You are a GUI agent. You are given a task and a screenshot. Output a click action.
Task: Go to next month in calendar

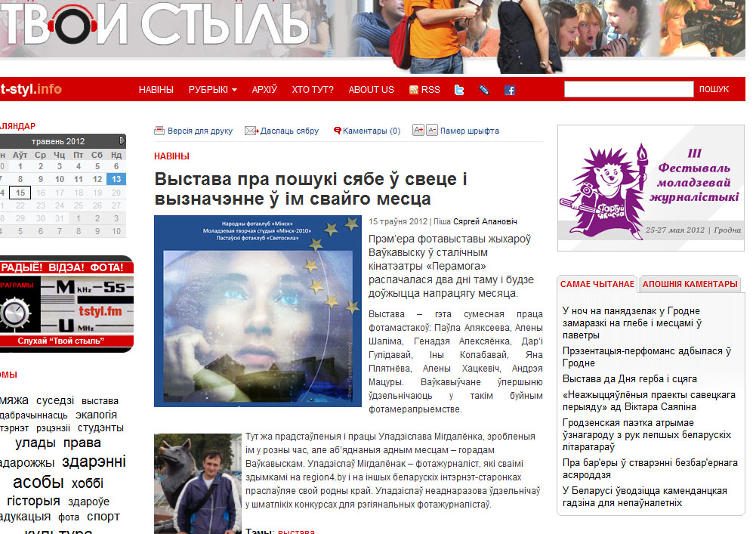point(122,140)
